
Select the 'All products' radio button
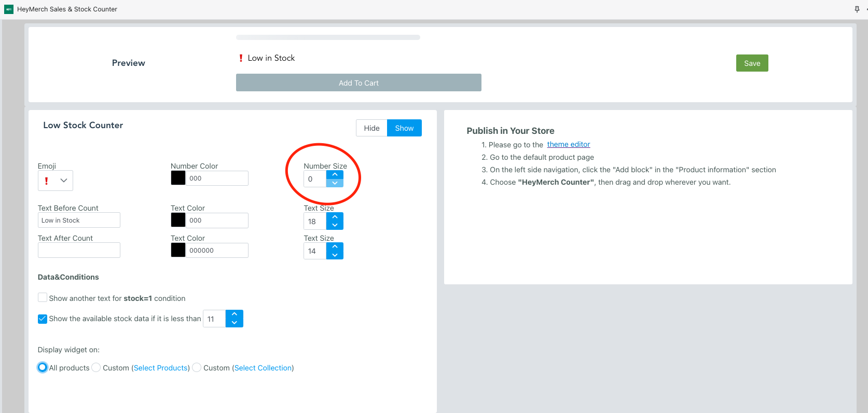tap(43, 367)
